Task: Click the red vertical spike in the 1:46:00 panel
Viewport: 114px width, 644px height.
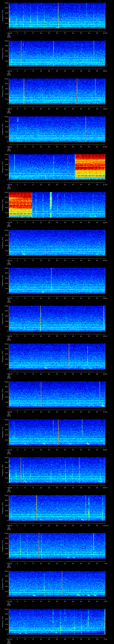Action: tap(58, 16)
